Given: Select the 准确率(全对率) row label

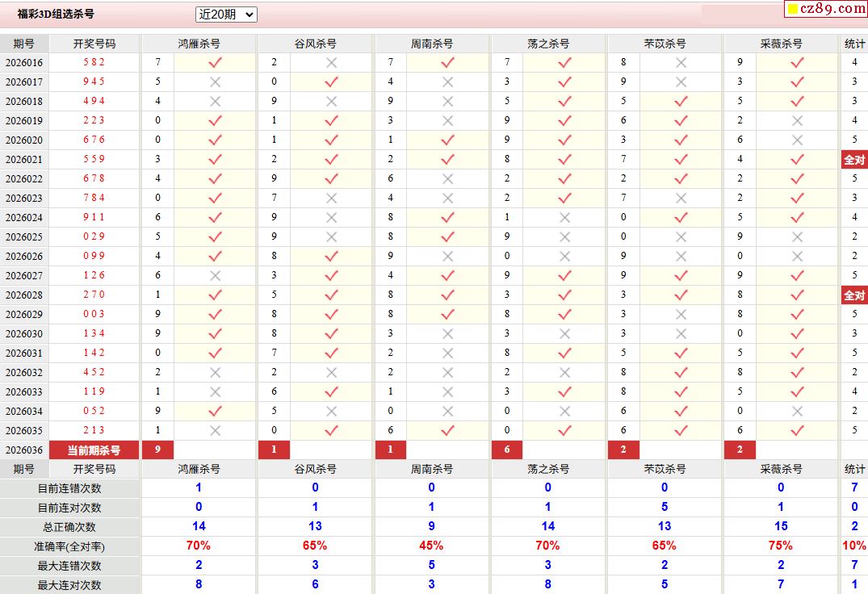Looking at the screenshot, I should click(x=71, y=546).
